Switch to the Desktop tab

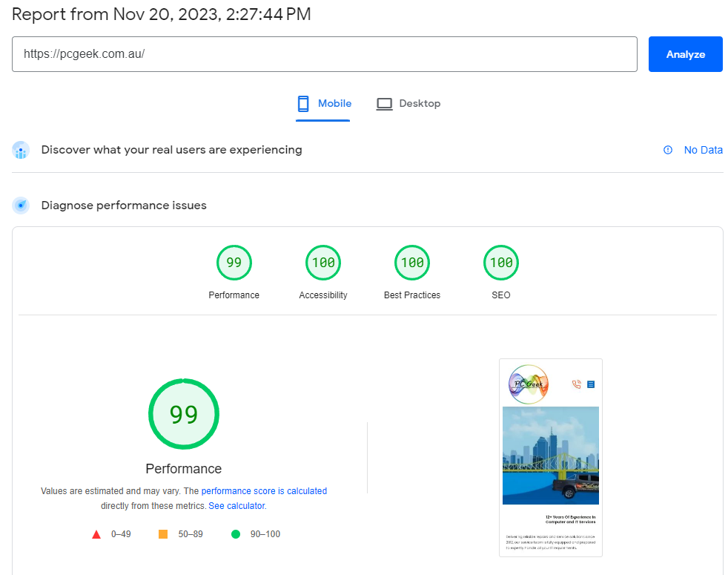(x=419, y=104)
